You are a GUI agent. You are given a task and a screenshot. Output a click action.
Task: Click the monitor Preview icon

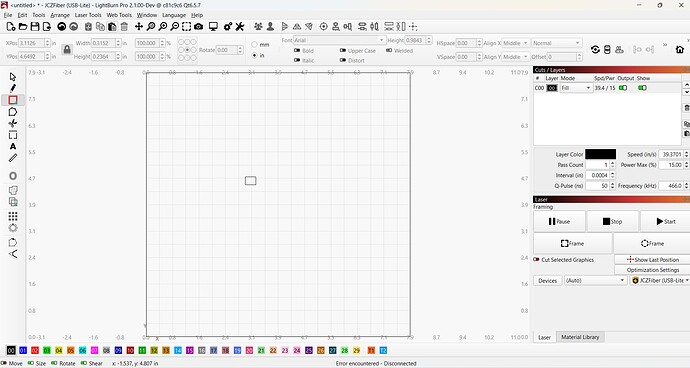[213, 27]
